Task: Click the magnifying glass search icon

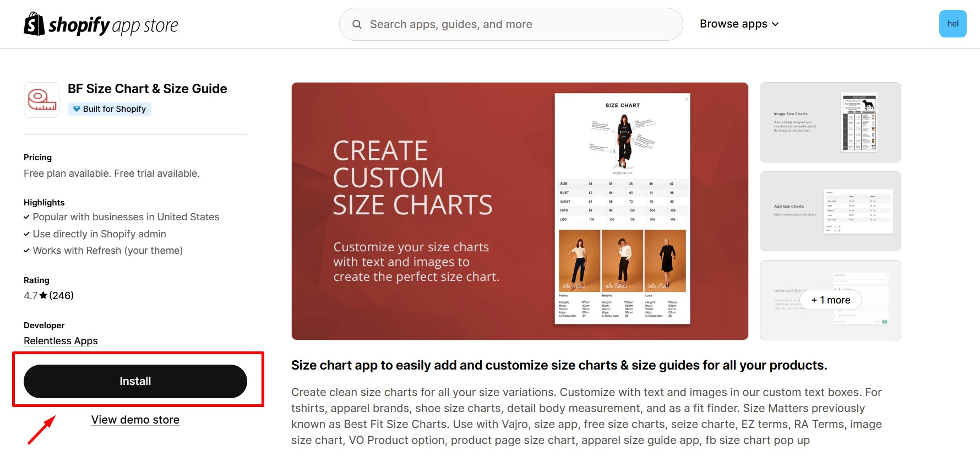Action: pos(357,24)
